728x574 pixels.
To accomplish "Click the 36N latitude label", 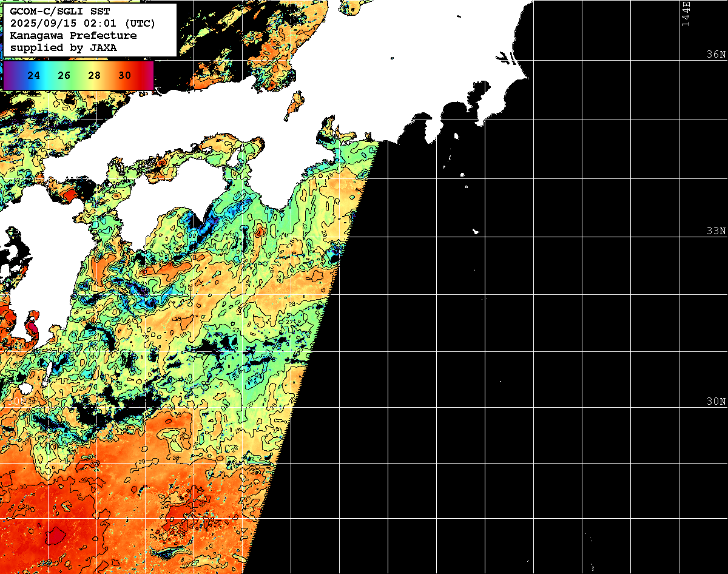I will pos(716,54).
